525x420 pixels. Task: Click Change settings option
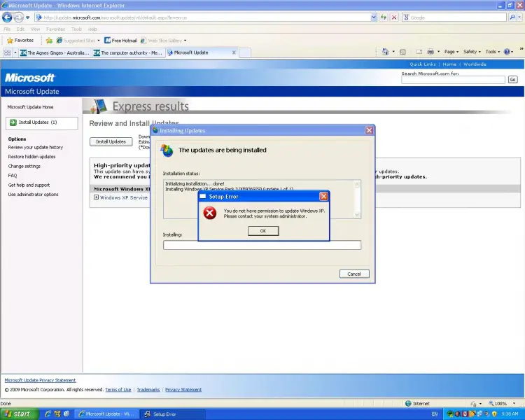point(24,166)
